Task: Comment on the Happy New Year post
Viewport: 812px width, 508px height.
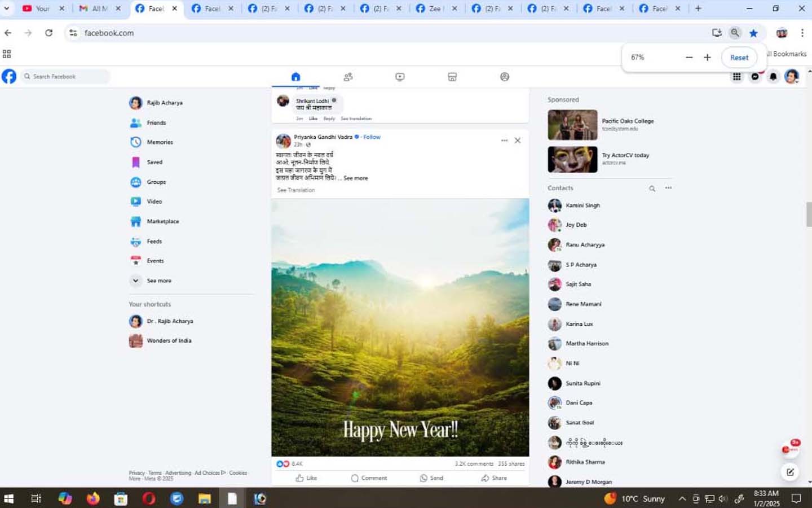Action: 369,478
